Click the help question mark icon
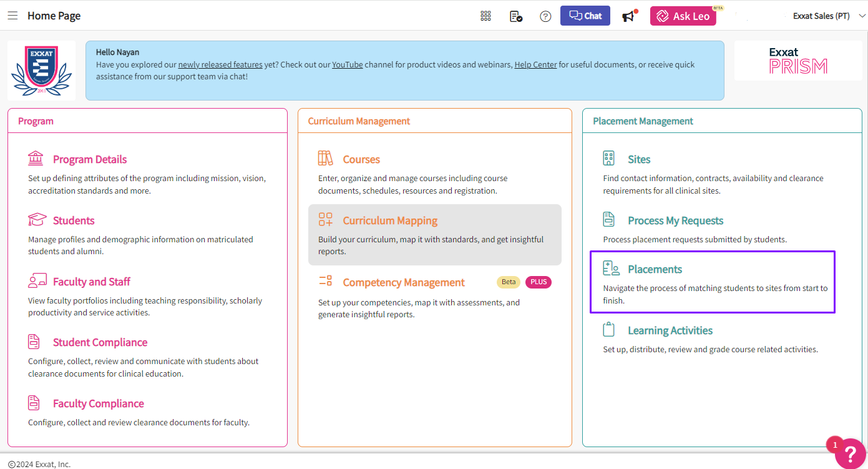The width and height of the screenshot is (868, 469). click(545, 16)
